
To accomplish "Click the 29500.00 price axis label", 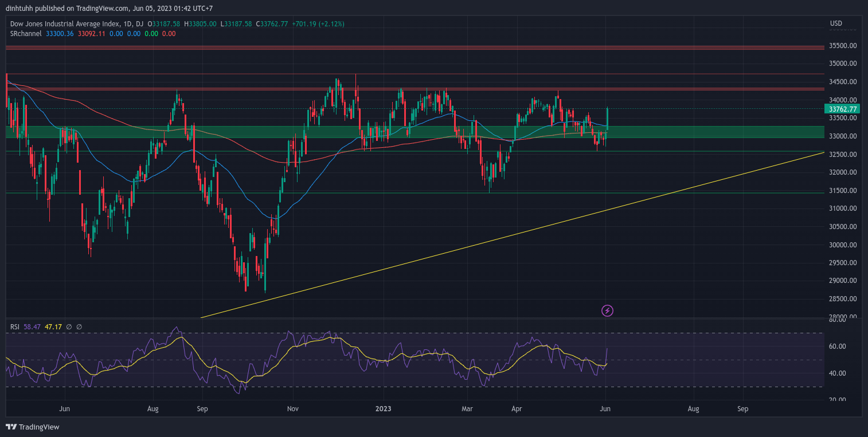I will coord(843,263).
